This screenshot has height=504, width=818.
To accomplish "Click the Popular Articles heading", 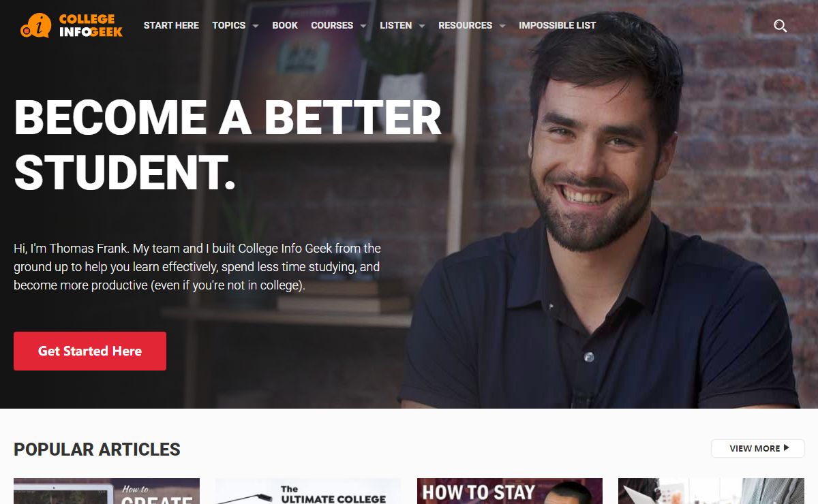I will (x=97, y=450).
